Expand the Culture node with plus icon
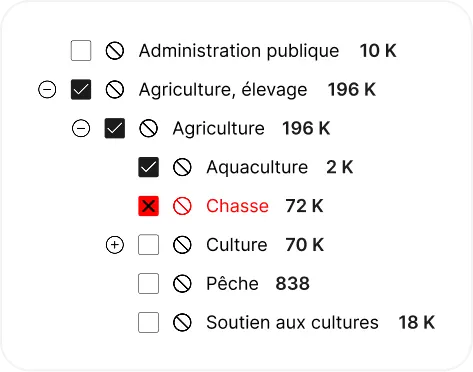This screenshot has height=372, width=473. pyautogui.click(x=115, y=245)
